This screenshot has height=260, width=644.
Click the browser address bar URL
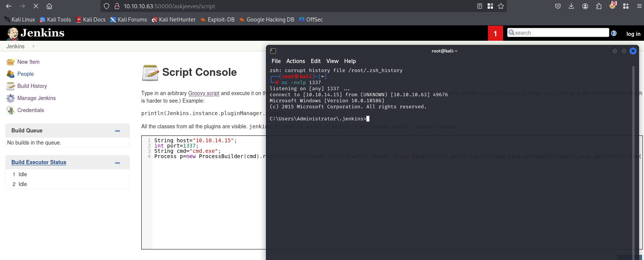pyautogui.click(x=170, y=6)
